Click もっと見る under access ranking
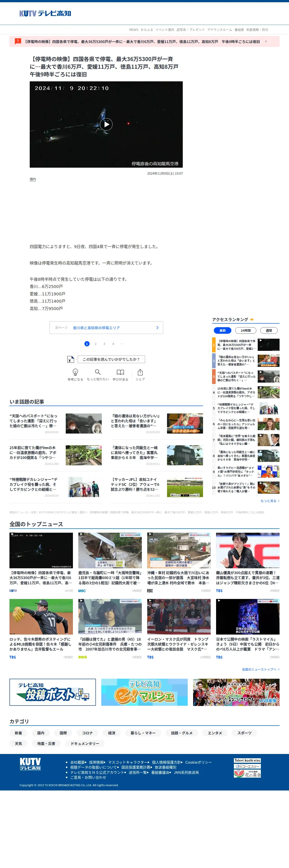The height and width of the screenshot is (868, 289). [270, 501]
